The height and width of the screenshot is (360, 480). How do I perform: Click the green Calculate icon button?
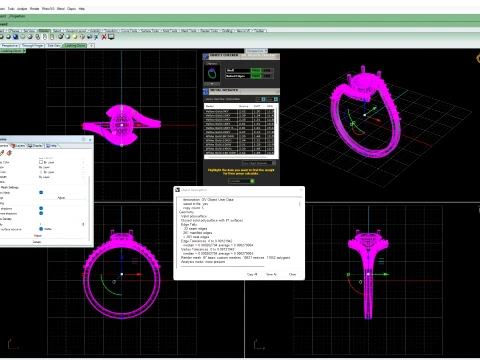252,181
